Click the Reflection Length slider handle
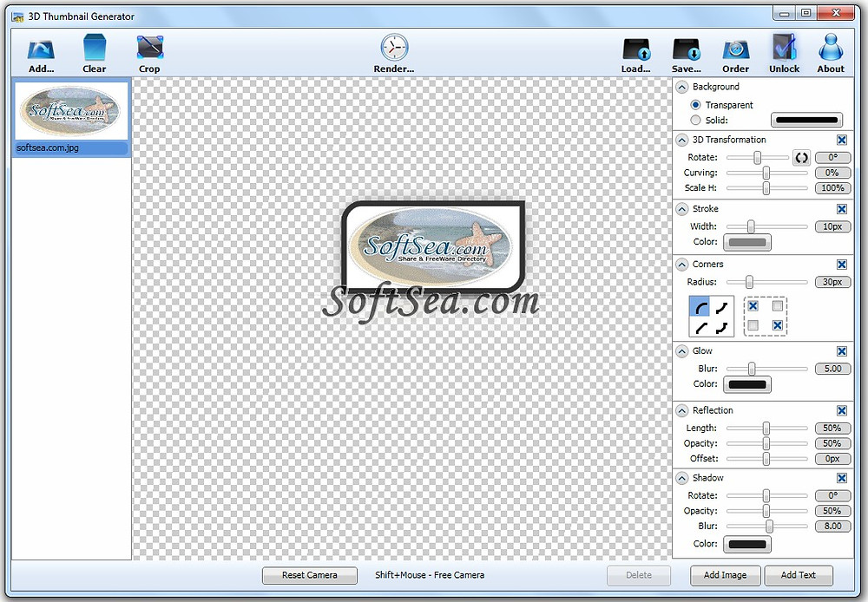This screenshot has height=602, width=868. [x=766, y=429]
